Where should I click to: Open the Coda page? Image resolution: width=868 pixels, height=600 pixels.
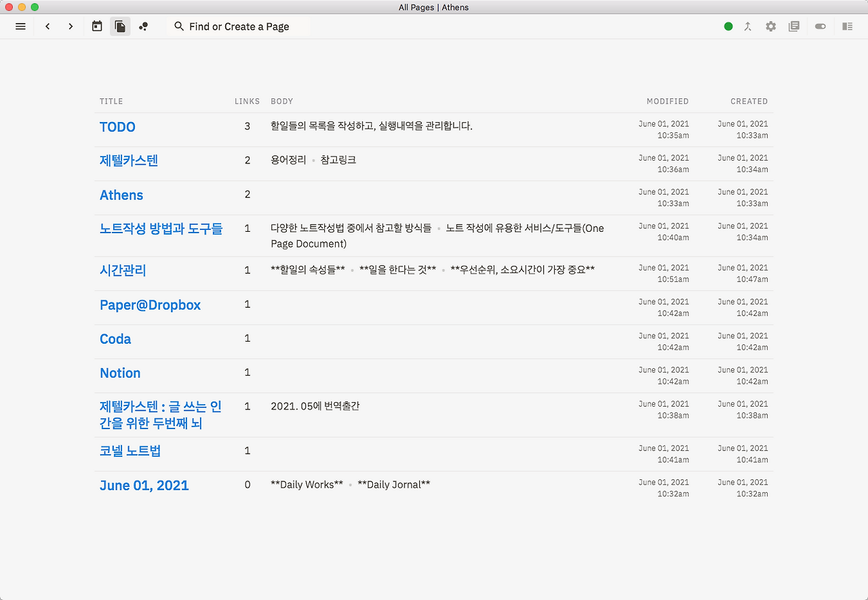115,339
